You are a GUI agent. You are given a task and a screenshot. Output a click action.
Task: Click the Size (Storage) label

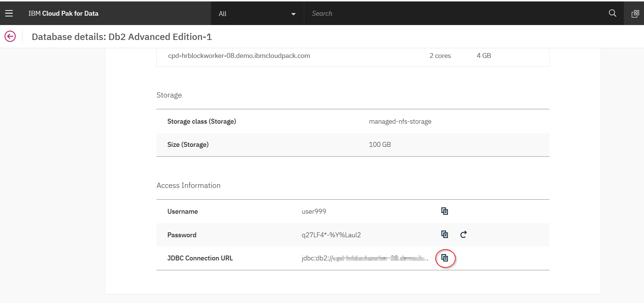[x=188, y=145]
